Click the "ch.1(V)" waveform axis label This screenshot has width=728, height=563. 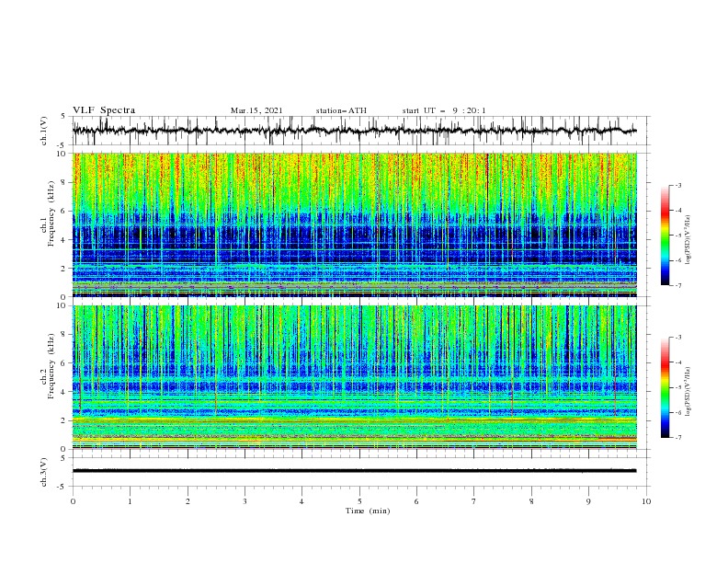[x=44, y=131]
